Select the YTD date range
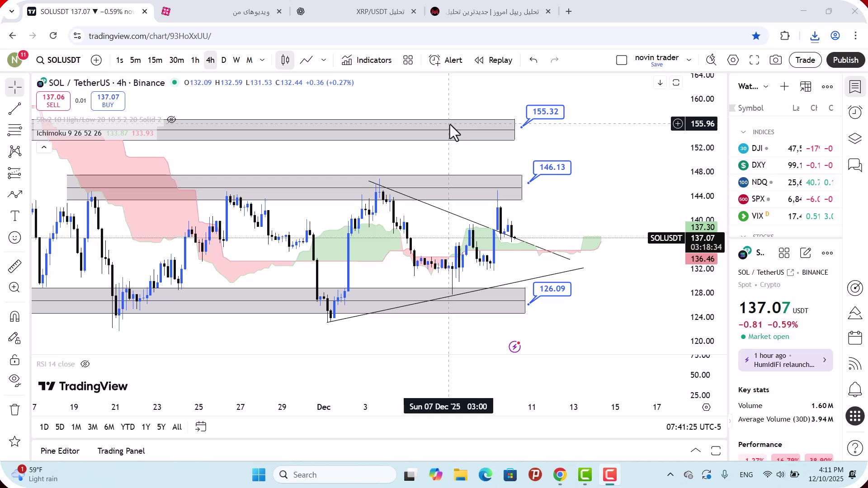 point(127,427)
